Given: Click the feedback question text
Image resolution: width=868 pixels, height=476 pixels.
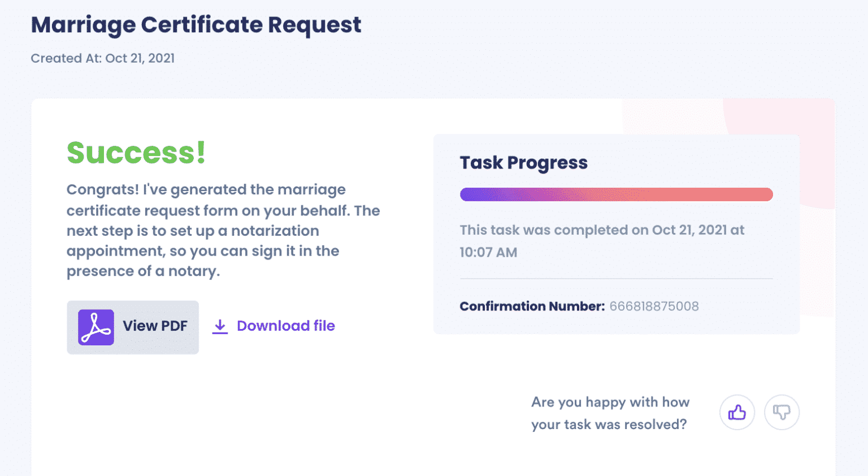Looking at the screenshot, I should 610,413.
